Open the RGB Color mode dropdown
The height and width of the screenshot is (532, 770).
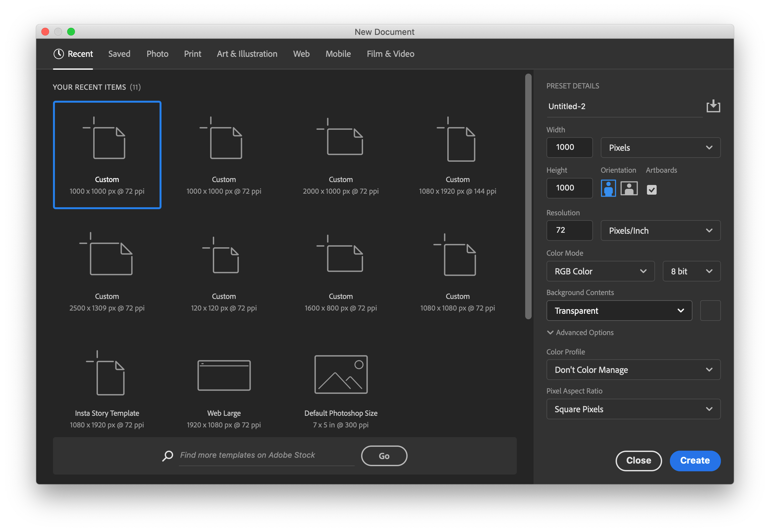click(600, 271)
